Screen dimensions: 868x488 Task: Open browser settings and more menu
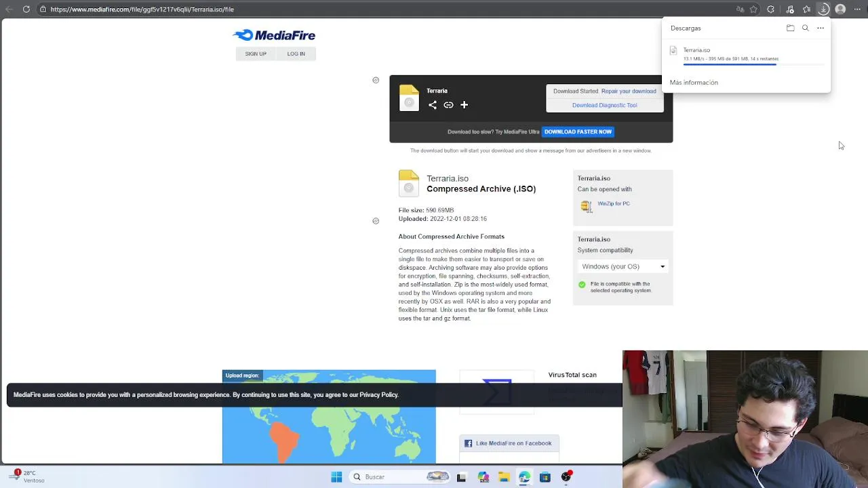coord(857,9)
